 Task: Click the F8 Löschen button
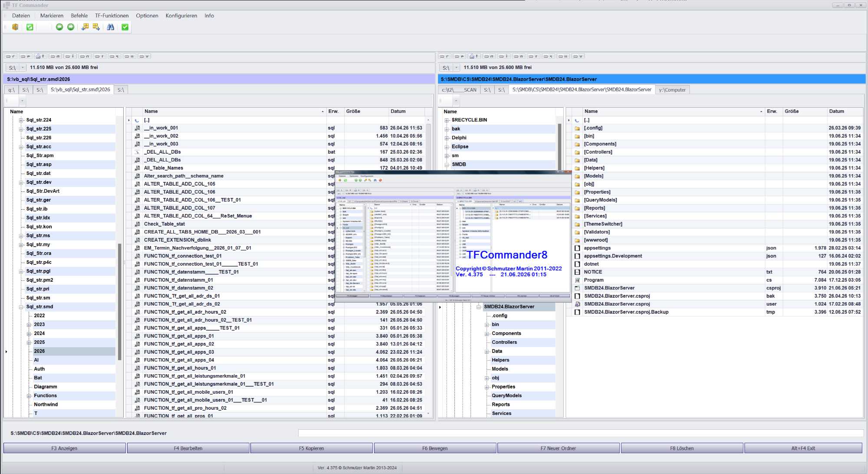tap(682, 448)
